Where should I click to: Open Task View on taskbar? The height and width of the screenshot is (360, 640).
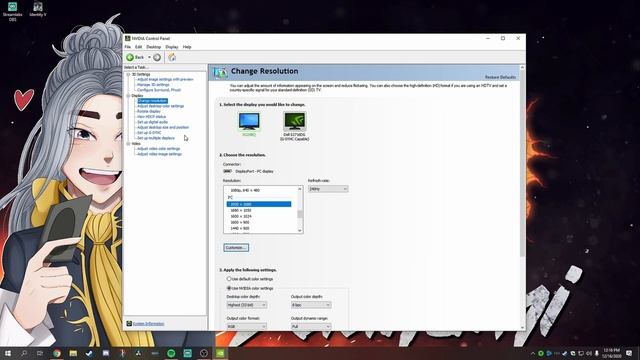[40, 353]
